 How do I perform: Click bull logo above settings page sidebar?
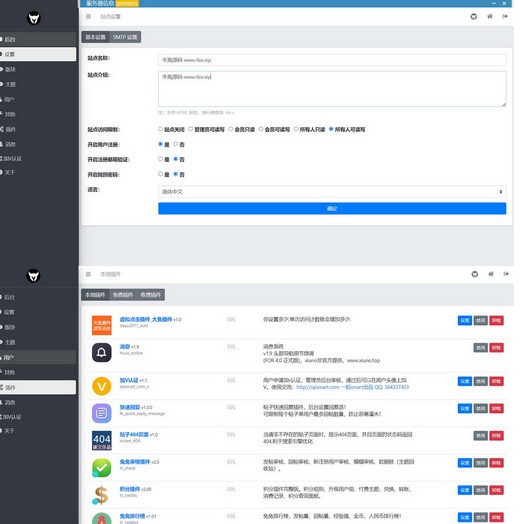coord(34,18)
